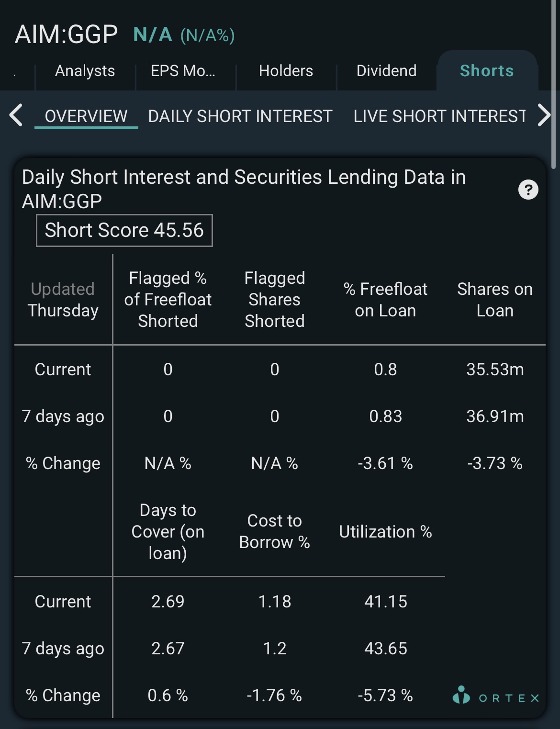Click the Utilization % column header
560x729 pixels.
(x=385, y=532)
